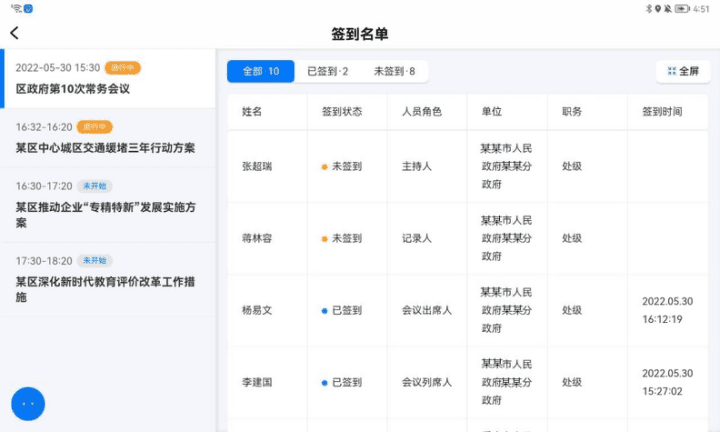
Task: Go back using the back arrow
Action: [14, 33]
